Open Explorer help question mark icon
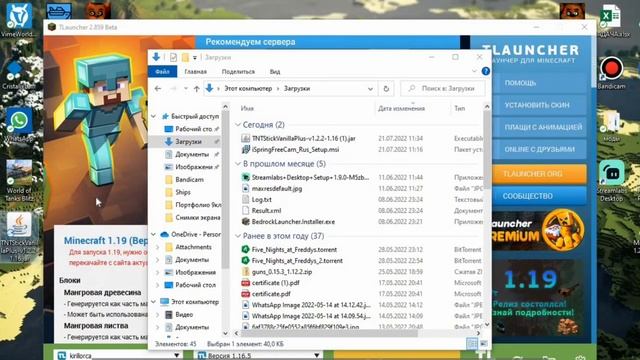 485,71
